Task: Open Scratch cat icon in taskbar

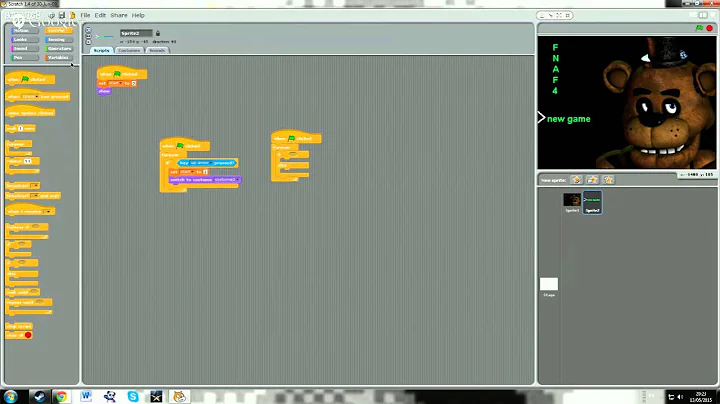Action: point(180,396)
